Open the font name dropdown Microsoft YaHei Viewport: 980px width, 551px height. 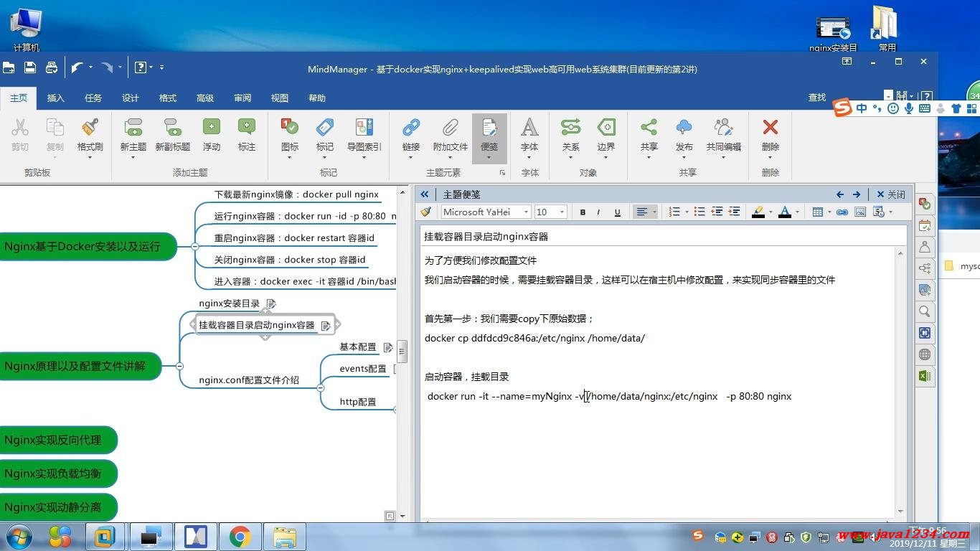tap(527, 212)
